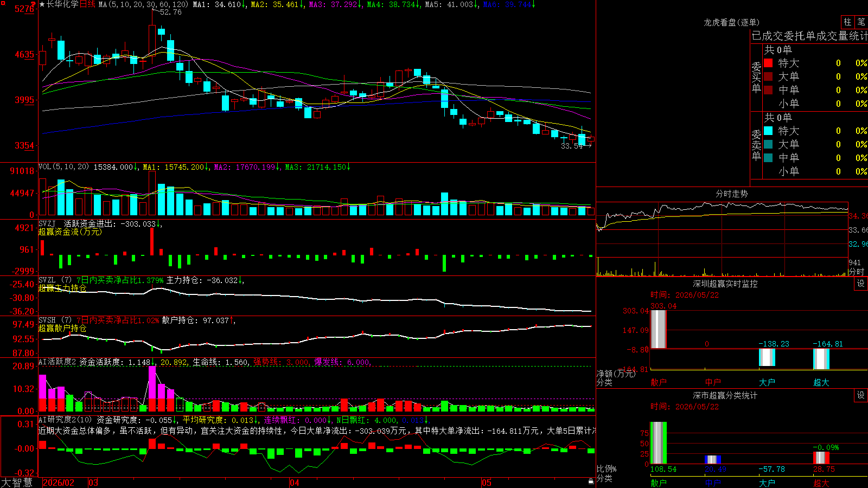This screenshot has width=868, height=488.
Task: Click the teal 大单 sell order swatch
Action: tap(768, 144)
